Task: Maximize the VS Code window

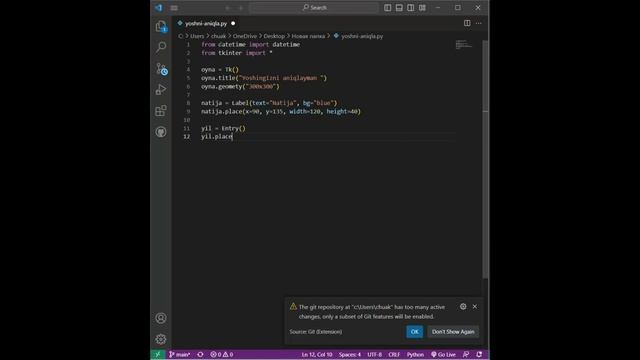Action: coord(458,8)
